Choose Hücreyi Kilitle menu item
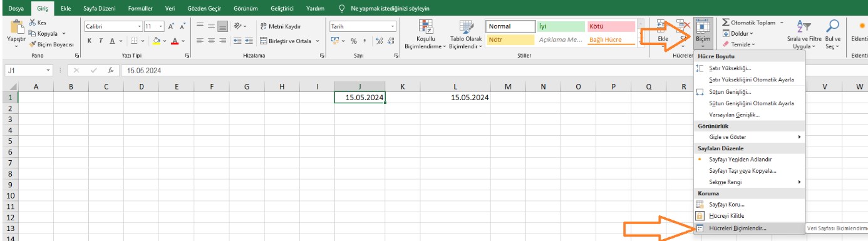This screenshot has width=868, height=241. click(749, 215)
